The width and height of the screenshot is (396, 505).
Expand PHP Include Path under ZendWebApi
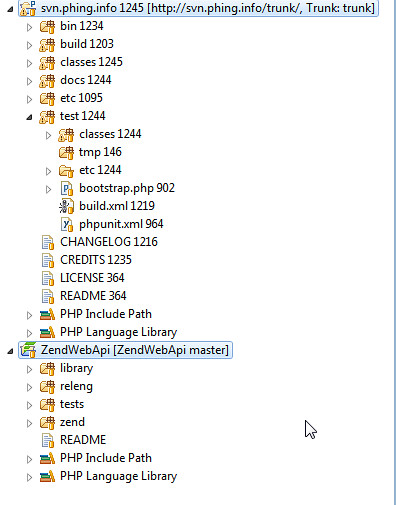(x=29, y=459)
